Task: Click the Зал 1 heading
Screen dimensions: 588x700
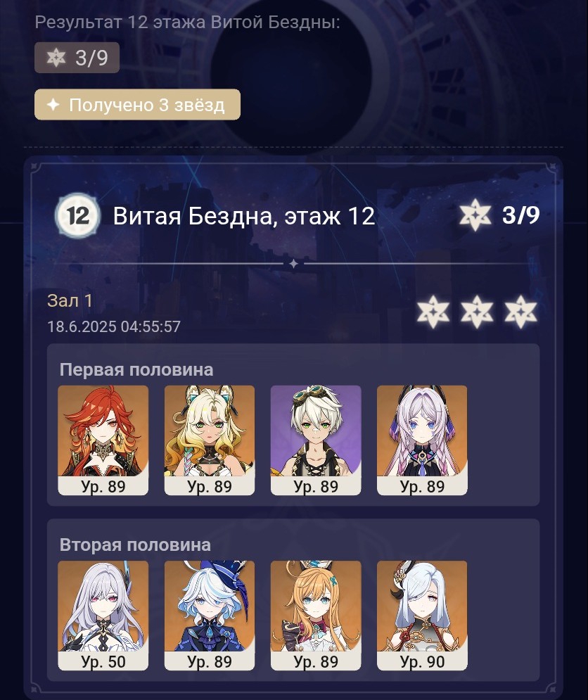Action: (70, 301)
